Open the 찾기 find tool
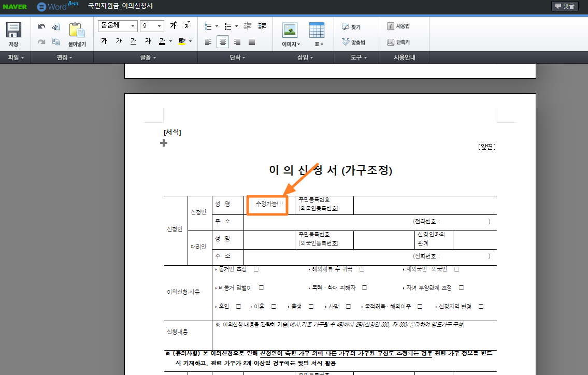This screenshot has height=375, width=588. (351, 26)
